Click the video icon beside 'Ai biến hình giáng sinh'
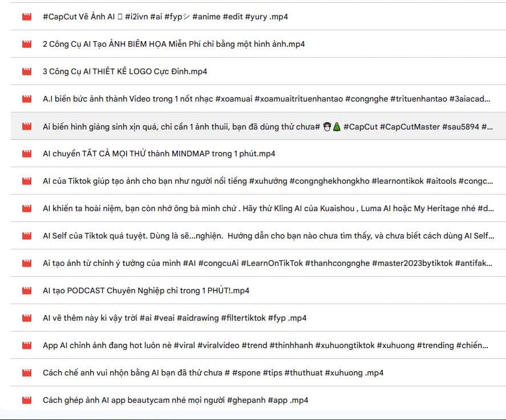Image resolution: width=506 pixels, height=420 pixels. [27, 126]
